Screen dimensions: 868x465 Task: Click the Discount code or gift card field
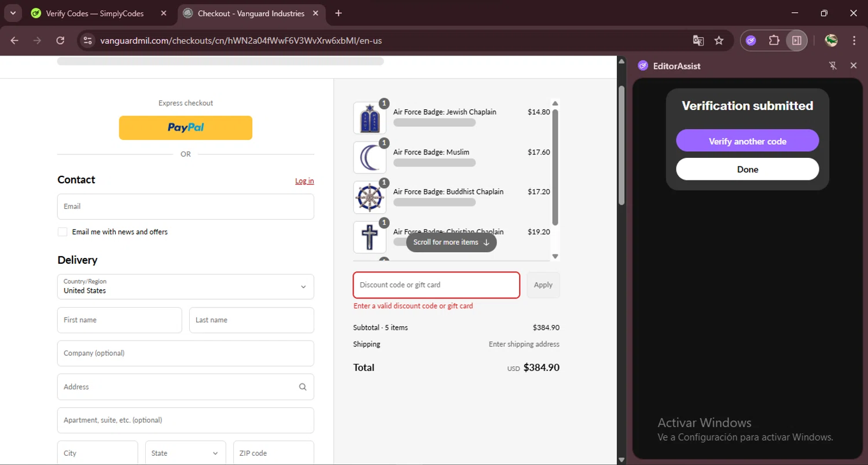[436, 285]
